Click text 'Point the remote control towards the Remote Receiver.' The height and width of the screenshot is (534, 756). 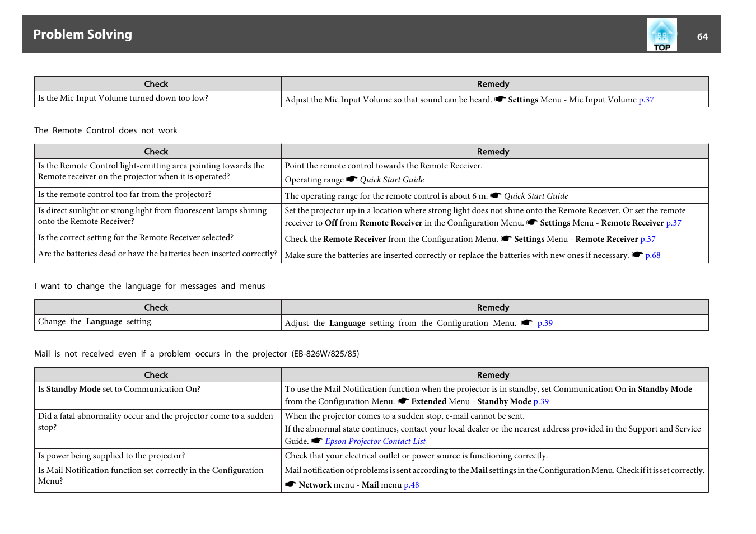[384, 166]
